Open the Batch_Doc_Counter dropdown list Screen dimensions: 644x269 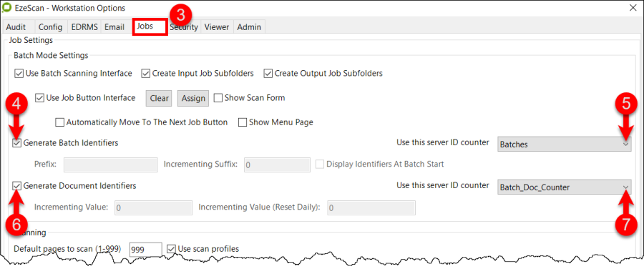point(564,187)
